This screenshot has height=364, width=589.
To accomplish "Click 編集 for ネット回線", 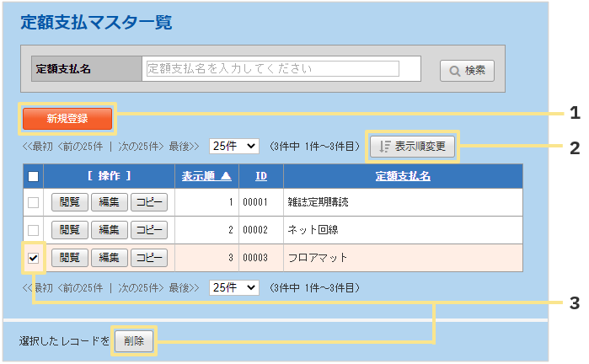I will 109,230.
